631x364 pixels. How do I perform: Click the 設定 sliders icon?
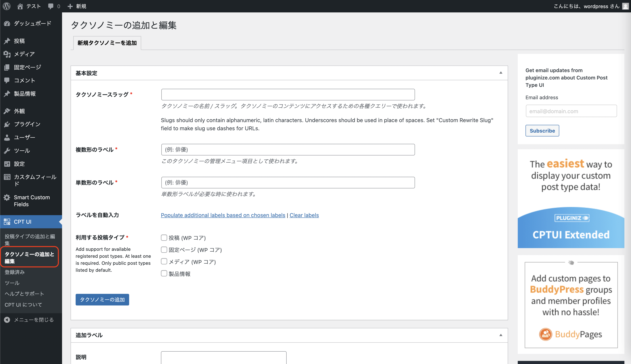pos(7,164)
